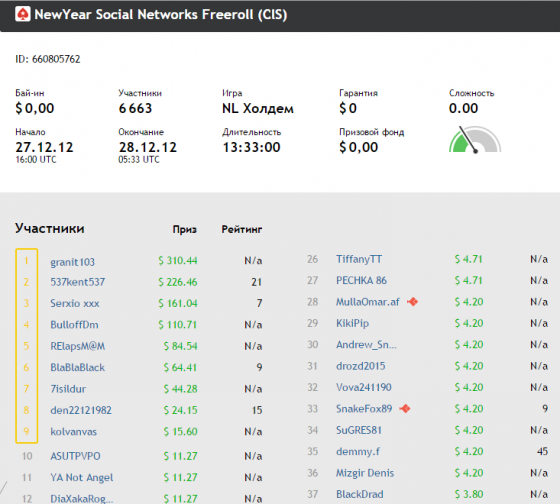The image size is (560, 504).
Task: Click the difficulty value 0.00
Action: (463, 108)
